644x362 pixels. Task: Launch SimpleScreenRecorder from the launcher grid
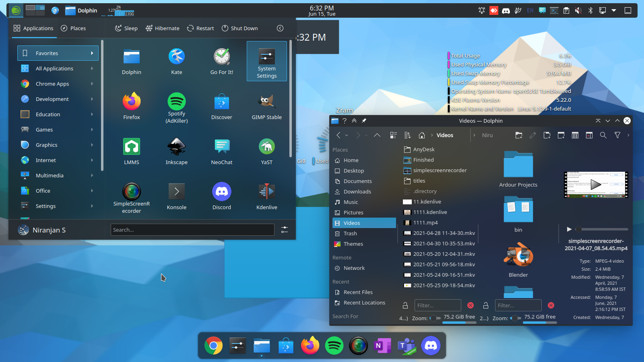point(131,197)
